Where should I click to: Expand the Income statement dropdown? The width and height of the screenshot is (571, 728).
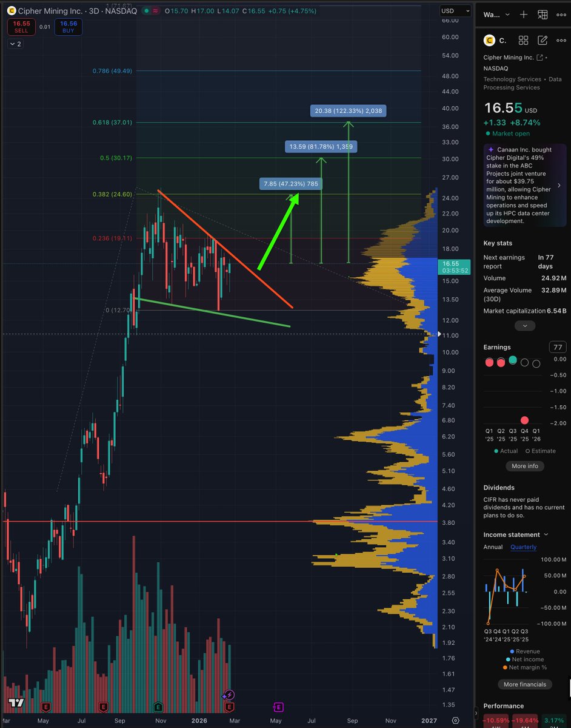(x=515, y=534)
